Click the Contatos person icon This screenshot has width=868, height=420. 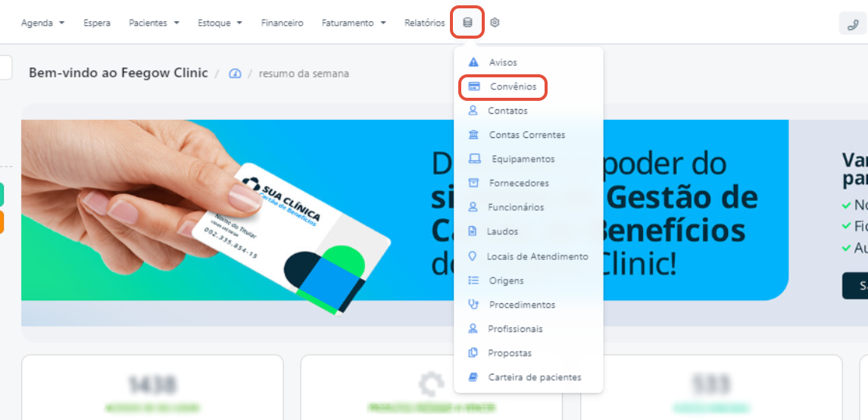click(473, 110)
